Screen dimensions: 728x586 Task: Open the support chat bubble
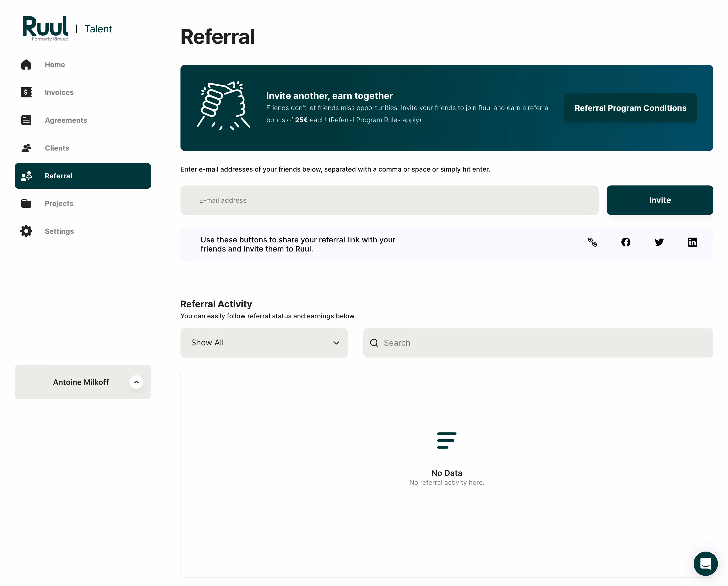pyautogui.click(x=706, y=564)
